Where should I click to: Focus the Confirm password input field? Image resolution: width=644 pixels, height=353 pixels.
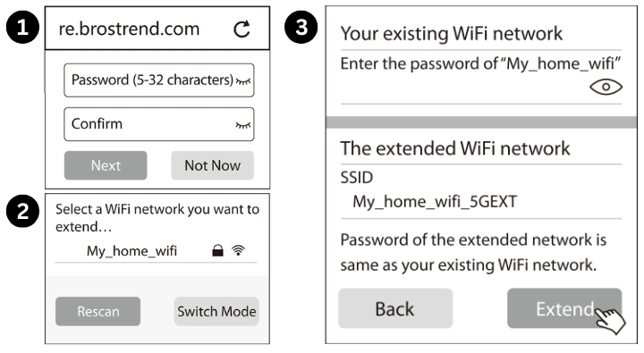click(x=159, y=124)
